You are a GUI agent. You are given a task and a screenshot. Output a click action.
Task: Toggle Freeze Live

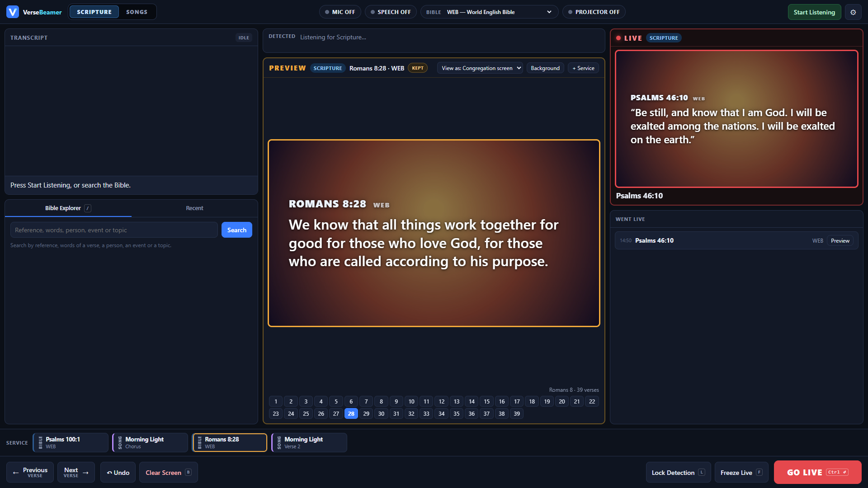[741, 473]
